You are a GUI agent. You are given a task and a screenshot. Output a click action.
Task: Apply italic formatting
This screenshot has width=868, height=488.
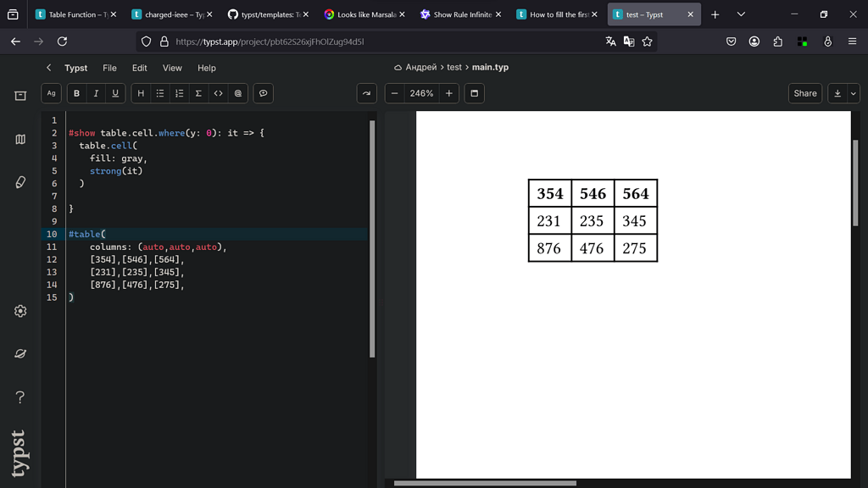click(x=95, y=93)
